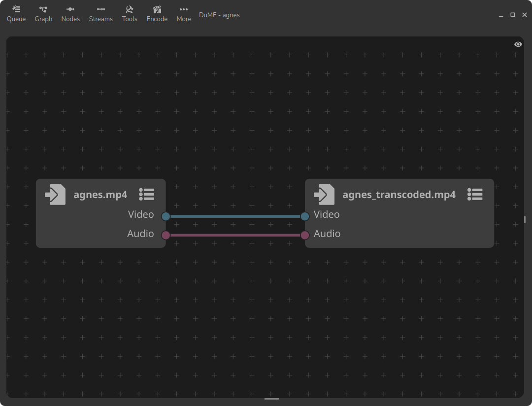Open the agnes.mp4 node list menu
The image size is (532, 406).
146,194
